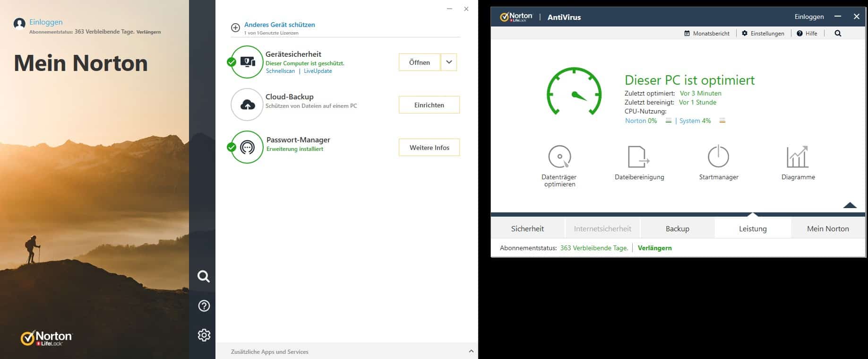Click the Norton CPU usage bars icon

tap(668, 121)
